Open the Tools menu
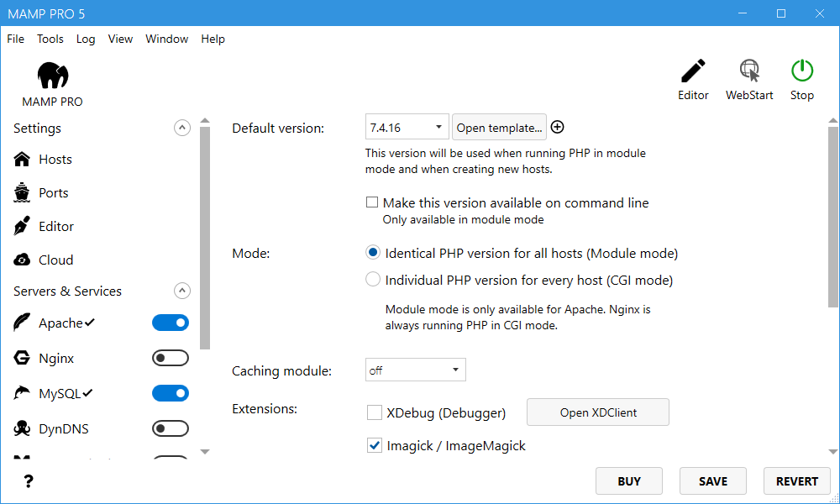 click(x=50, y=39)
